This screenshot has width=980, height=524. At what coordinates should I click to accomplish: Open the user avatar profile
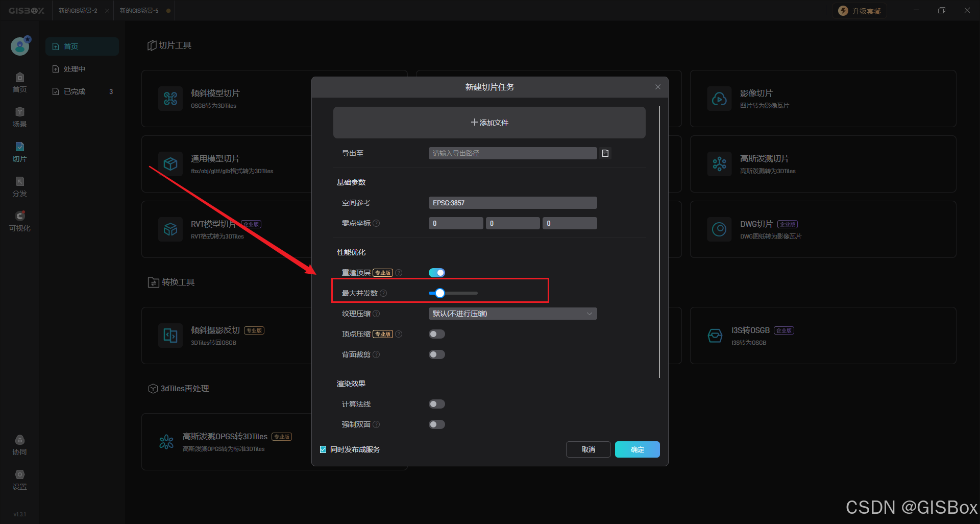tap(20, 46)
